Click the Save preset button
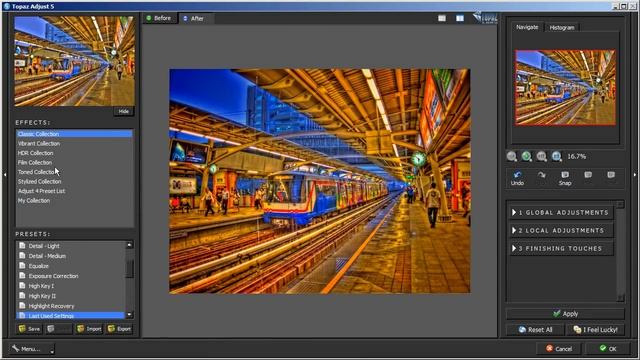This screenshot has height=360, width=640. pos(30,329)
